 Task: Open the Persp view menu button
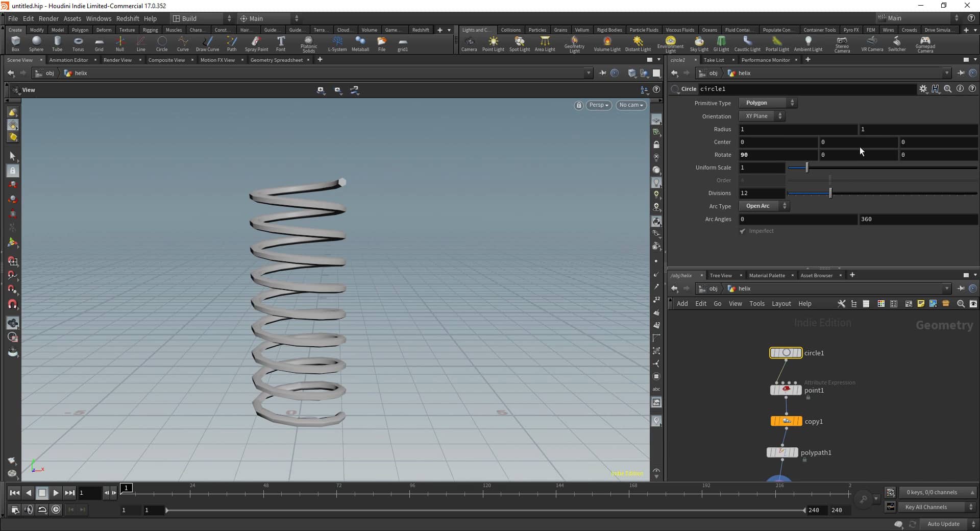598,105
